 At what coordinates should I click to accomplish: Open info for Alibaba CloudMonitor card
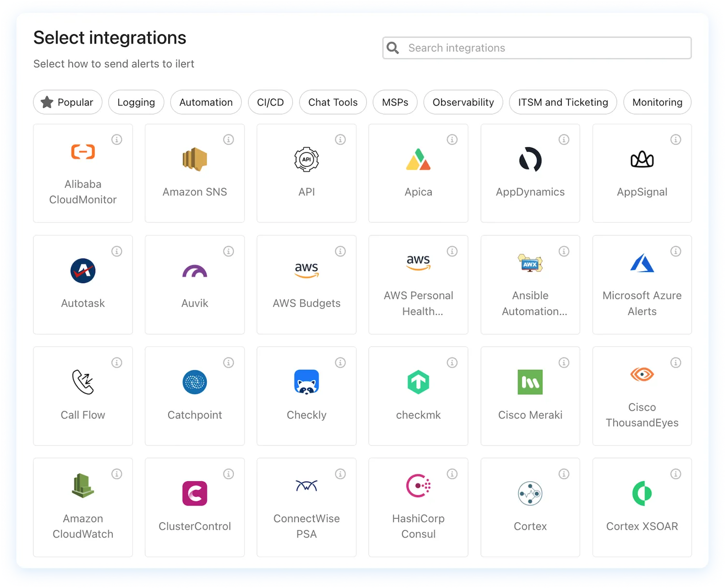pyautogui.click(x=117, y=140)
